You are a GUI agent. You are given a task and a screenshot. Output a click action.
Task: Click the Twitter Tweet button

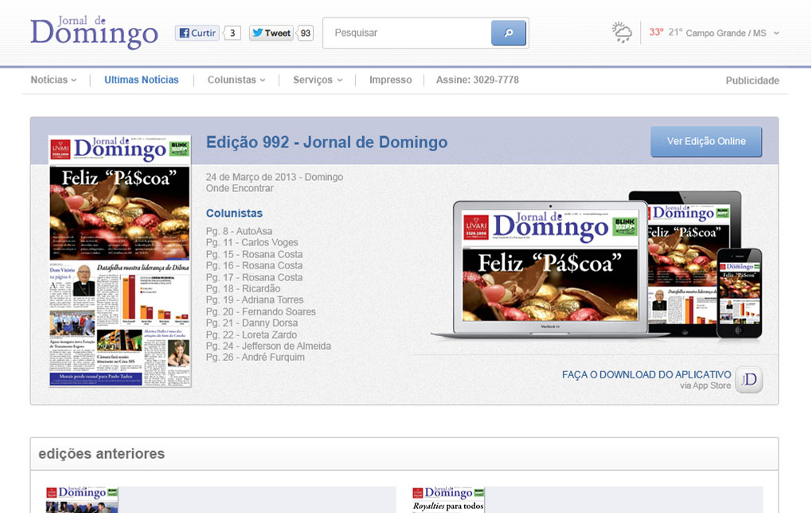point(271,33)
